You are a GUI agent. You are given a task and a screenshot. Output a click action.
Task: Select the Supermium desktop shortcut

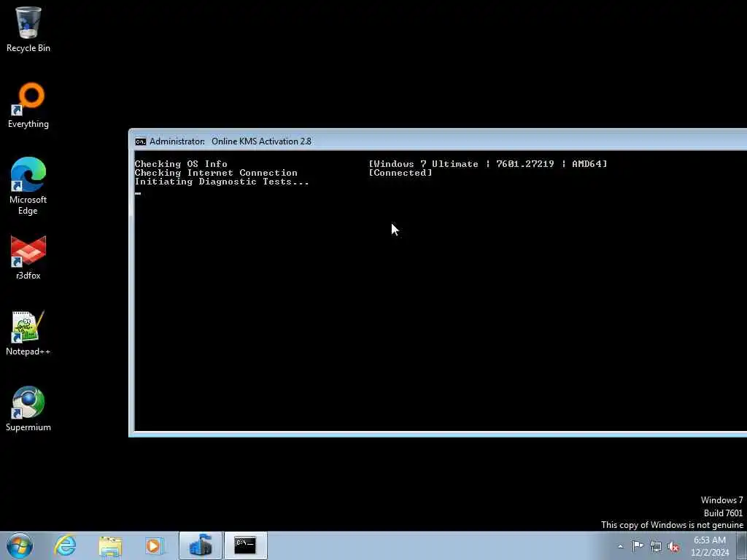click(28, 408)
